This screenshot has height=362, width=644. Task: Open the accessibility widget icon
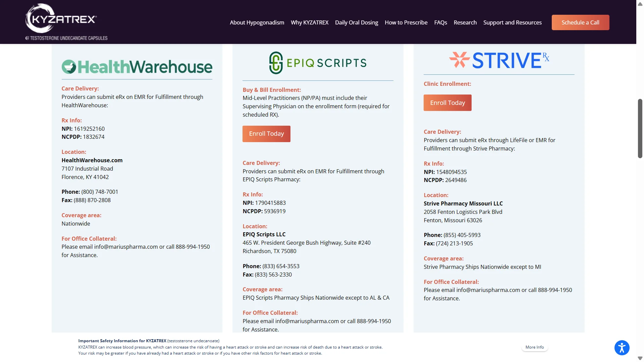click(622, 347)
